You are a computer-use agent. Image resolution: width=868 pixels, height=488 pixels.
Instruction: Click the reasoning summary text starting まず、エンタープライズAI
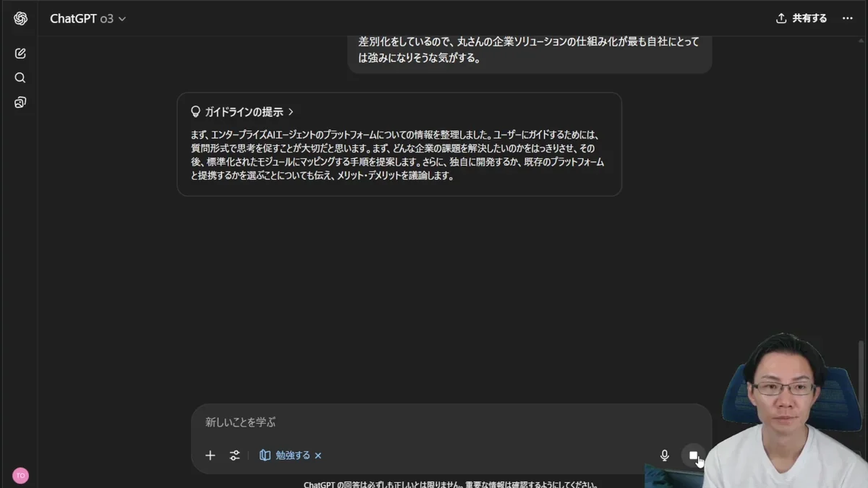pyautogui.click(x=397, y=155)
